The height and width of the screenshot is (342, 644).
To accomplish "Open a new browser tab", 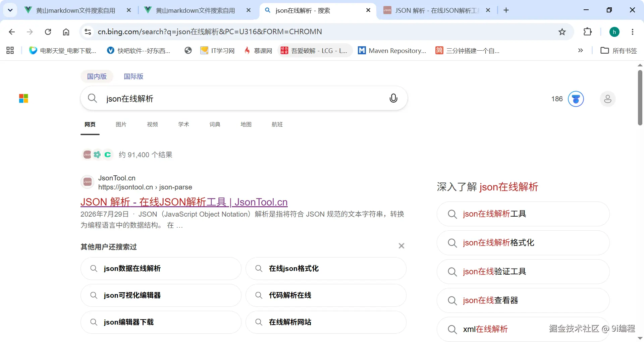I will pos(506,10).
